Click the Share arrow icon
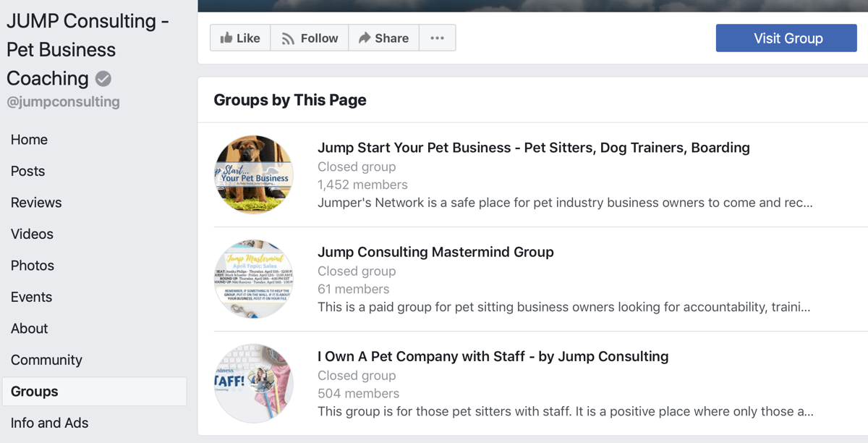The height and width of the screenshot is (443, 868). [x=365, y=38]
